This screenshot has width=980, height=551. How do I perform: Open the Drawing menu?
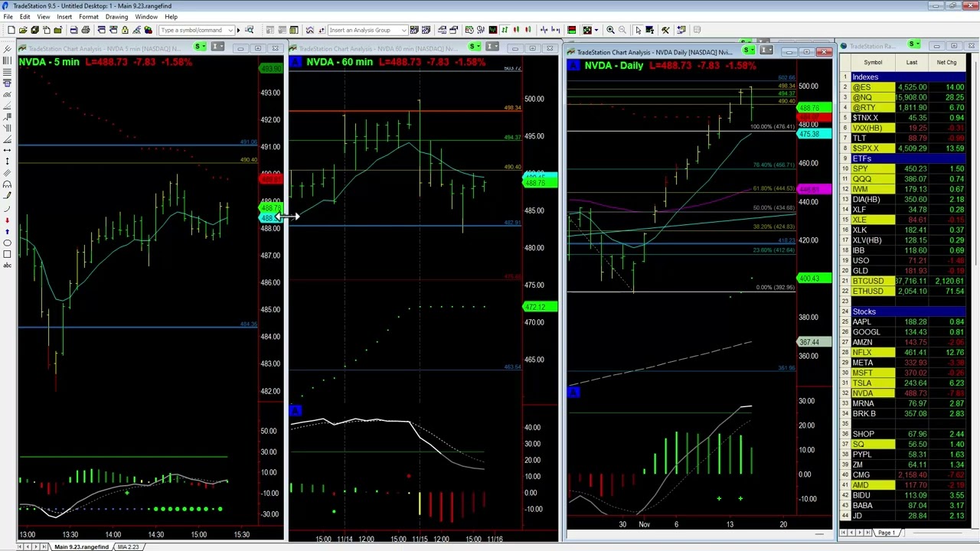pyautogui.click(x=116, y=17)
